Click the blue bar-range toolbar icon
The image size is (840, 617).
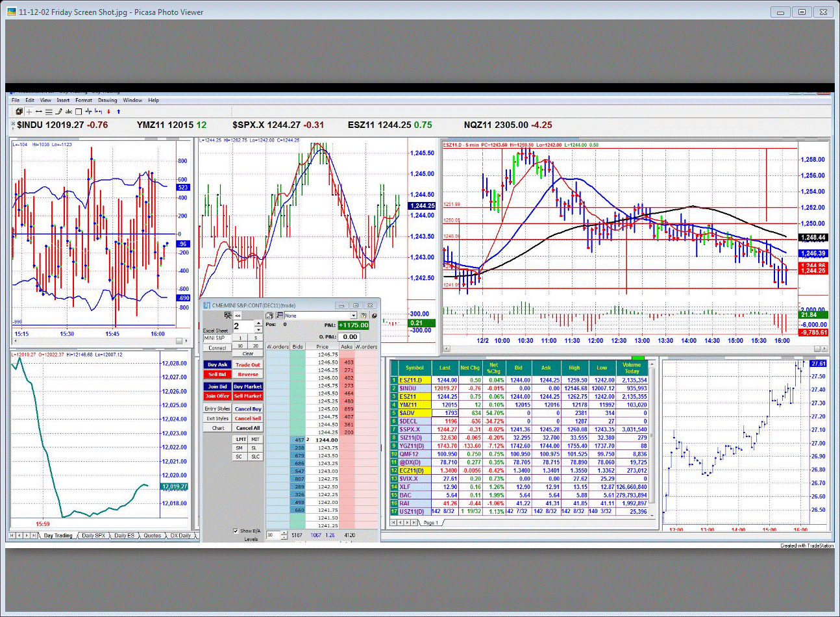coord(98,112)
